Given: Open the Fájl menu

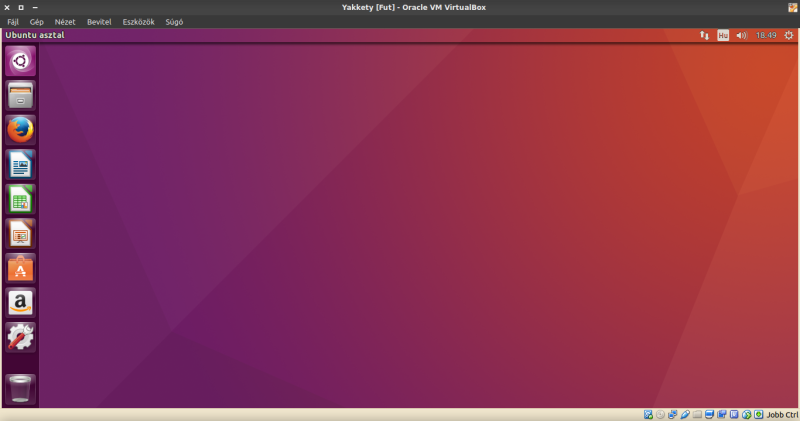Looking at the screenshot, I should (13, 21).
